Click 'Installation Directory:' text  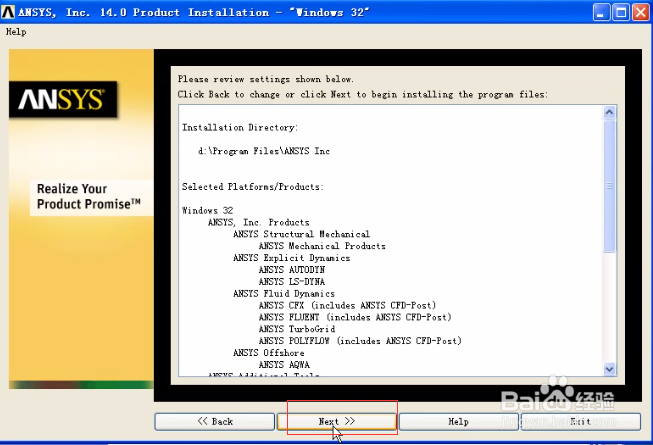240,127
